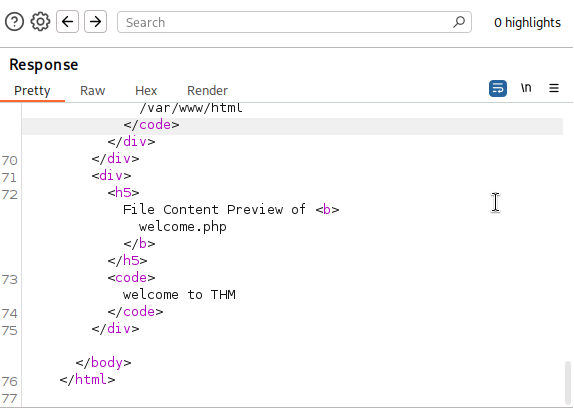Viewport: 574px width, 409px height.
Task: Switch to the Raw tab
Action: coord(93,90)
